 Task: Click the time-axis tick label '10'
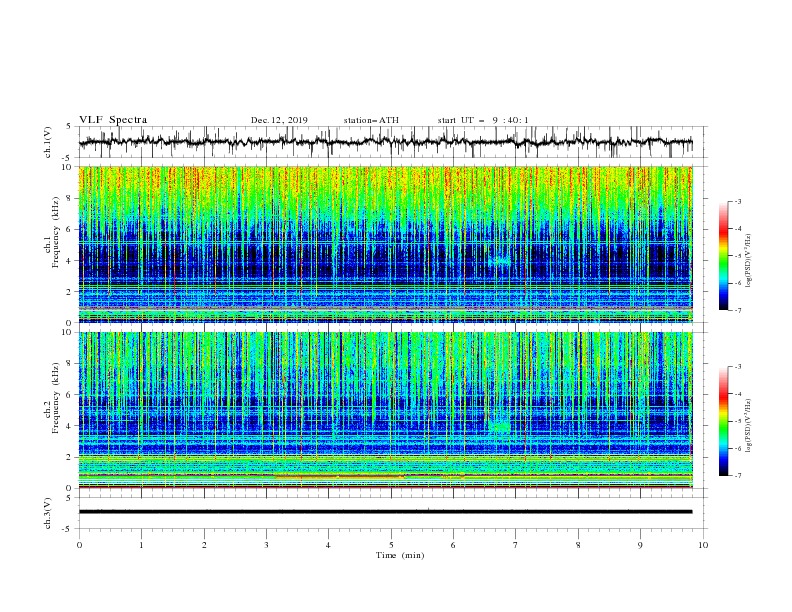703,545
